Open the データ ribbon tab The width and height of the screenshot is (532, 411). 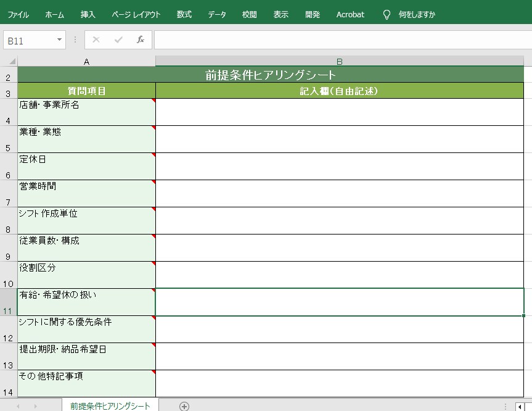(217, 15)
